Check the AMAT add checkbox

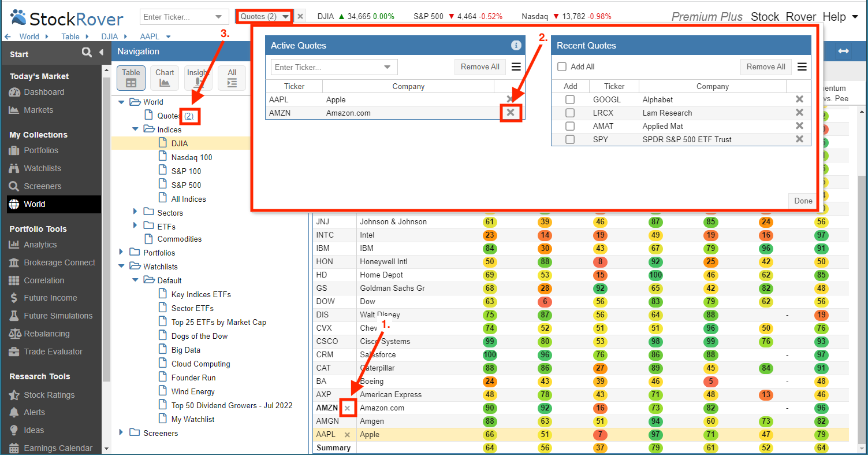(x=570, y=126)
